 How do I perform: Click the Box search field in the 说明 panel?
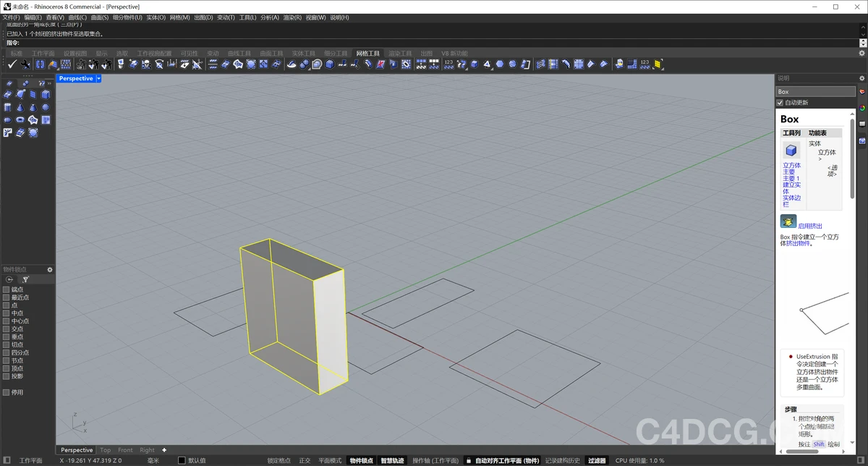coord(815,91)
